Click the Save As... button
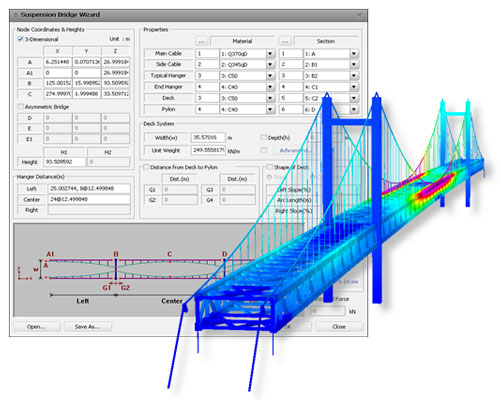The width and height of the screenshot is (500, 400). click(87, 327)
